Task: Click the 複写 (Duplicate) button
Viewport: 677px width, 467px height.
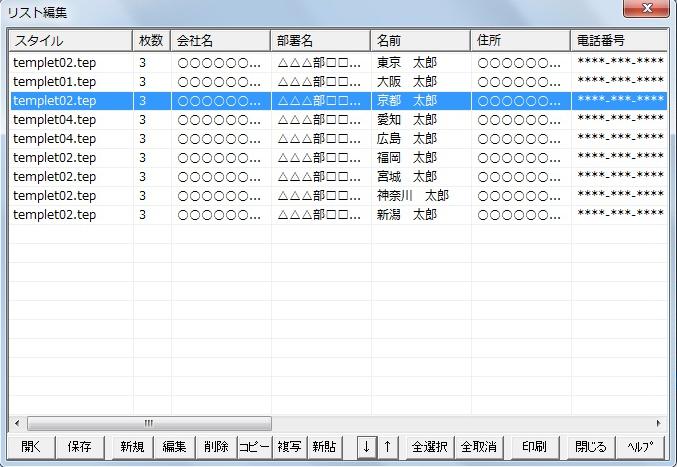Action: (289, 447)
